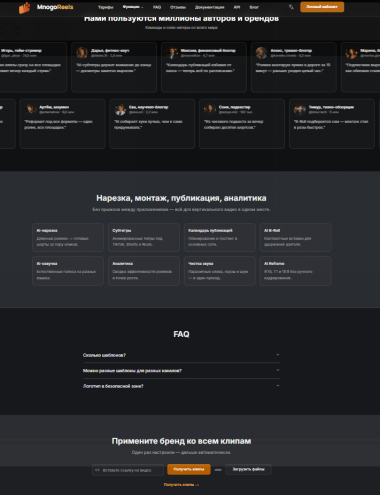Click the Алекс, тревел-блогер name text

[x=291, y=50]
